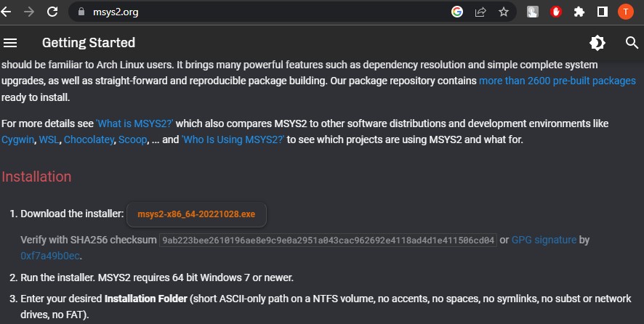Bookmark page with star icon
Viewport: 644px width, 324px height.
click(504, 12)
